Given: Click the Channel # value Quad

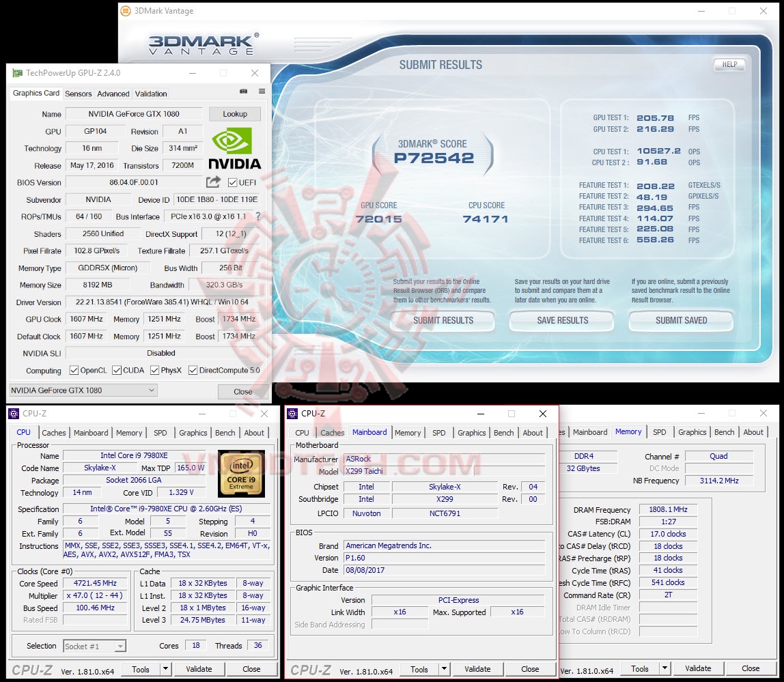Looking at the screenshot, I should [x=719, y=456].
